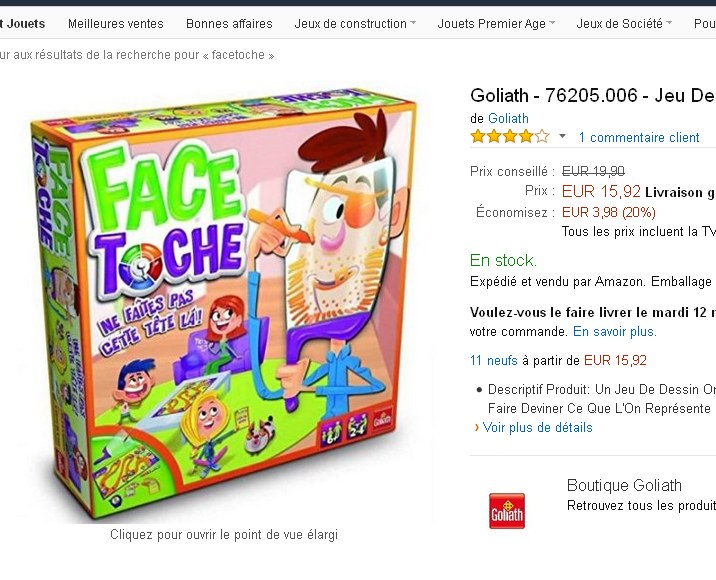Screen dimensions: 716x580
Task: Click the enlarged view caption below image
Action: click(224, 534)
